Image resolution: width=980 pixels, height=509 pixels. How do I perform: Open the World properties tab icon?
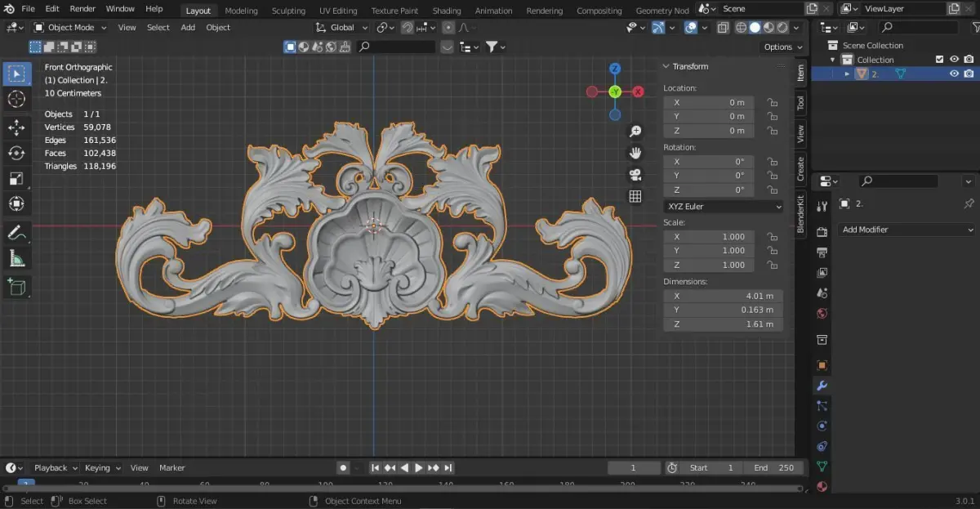[822, 314]
